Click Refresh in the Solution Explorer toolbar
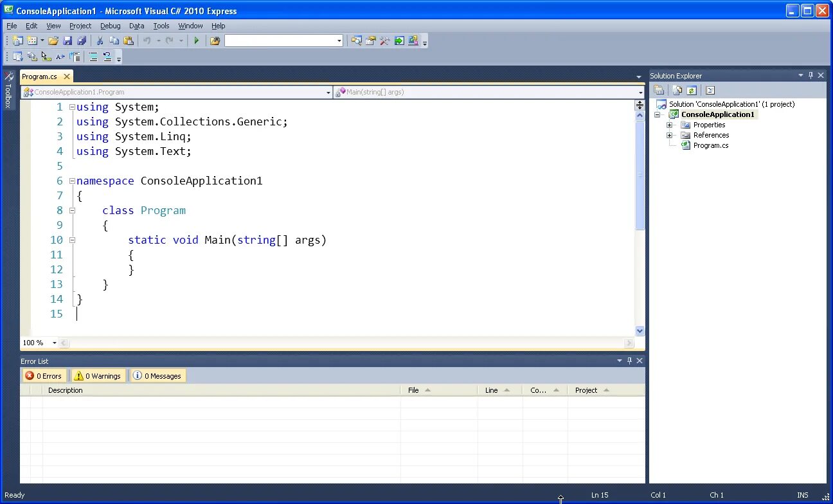This screenshot has width=833, height=504. [x=692, y=91]
